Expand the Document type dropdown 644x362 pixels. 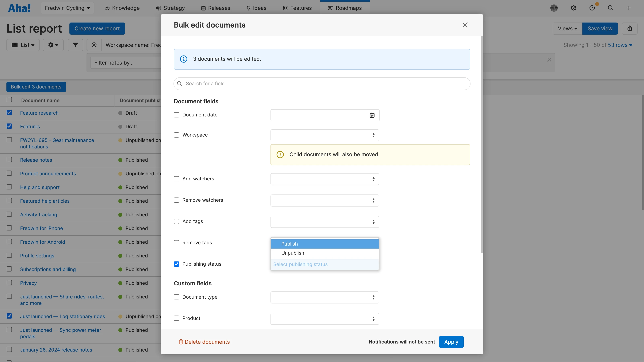pyautogui.click(x=324, y=297)
